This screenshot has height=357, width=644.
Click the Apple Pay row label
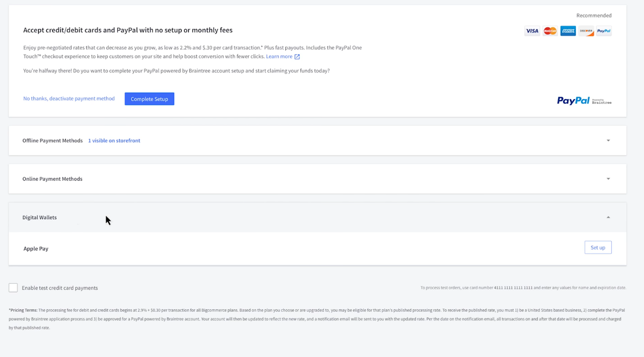click(x=36, y=249)
